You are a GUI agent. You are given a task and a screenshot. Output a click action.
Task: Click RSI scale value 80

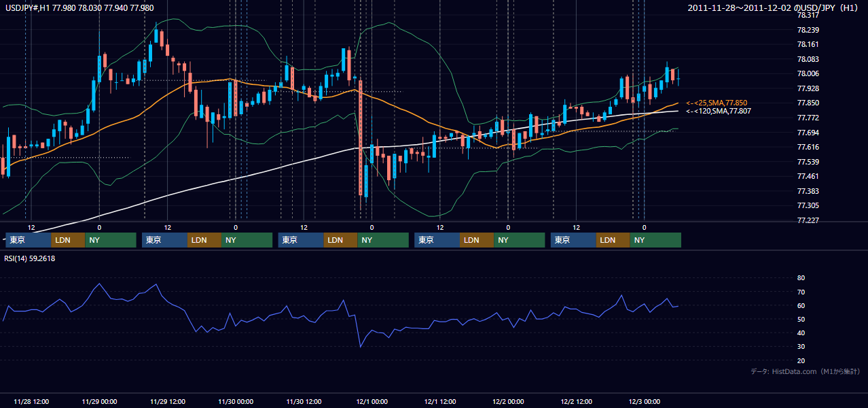[x=801, y=278]
